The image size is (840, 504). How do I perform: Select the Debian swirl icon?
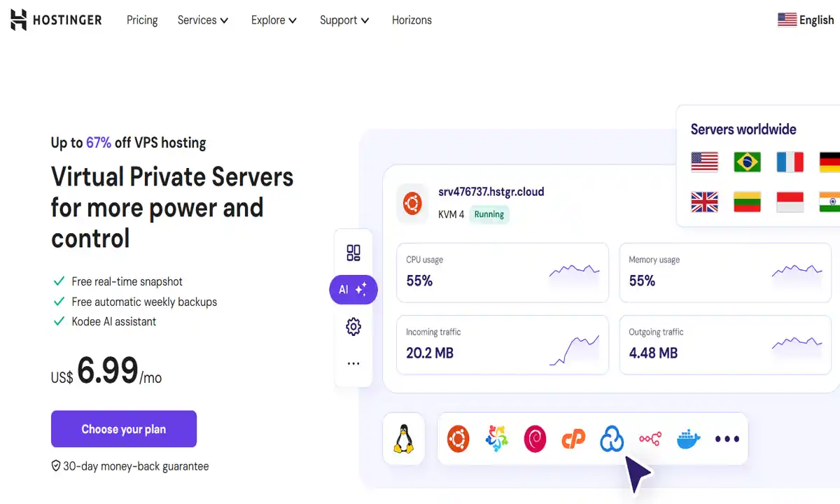click(x=535, y=439)
